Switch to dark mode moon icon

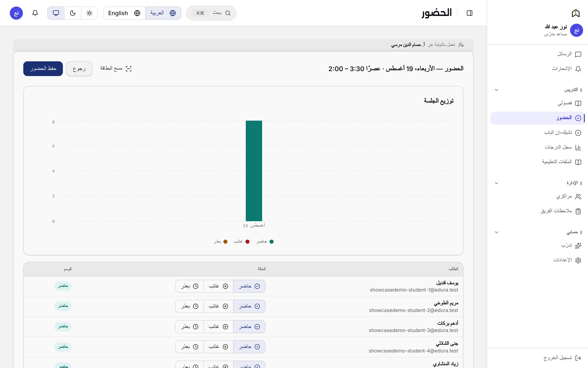tap(73, 13)
